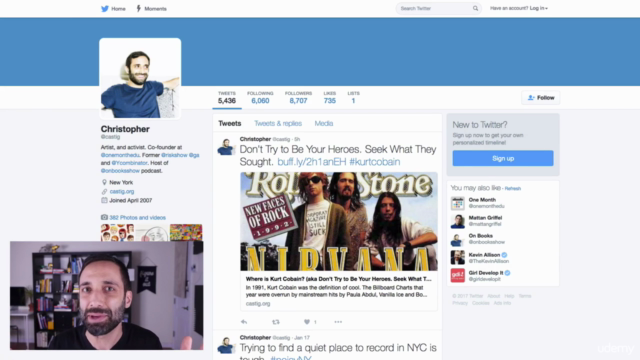Refresh the You may also like list

pos(513,189)
